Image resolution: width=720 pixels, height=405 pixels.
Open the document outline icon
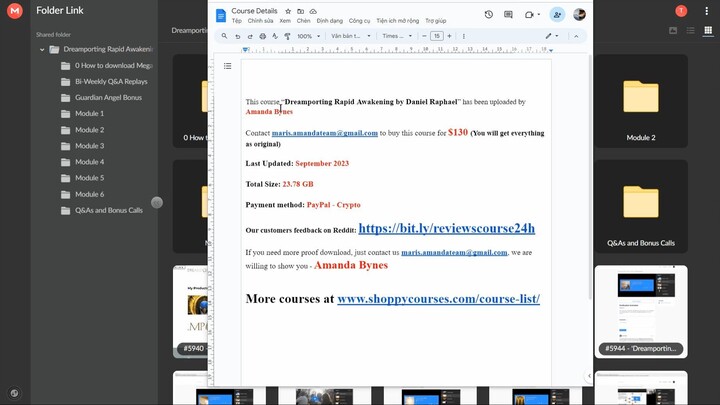(227, 66)
